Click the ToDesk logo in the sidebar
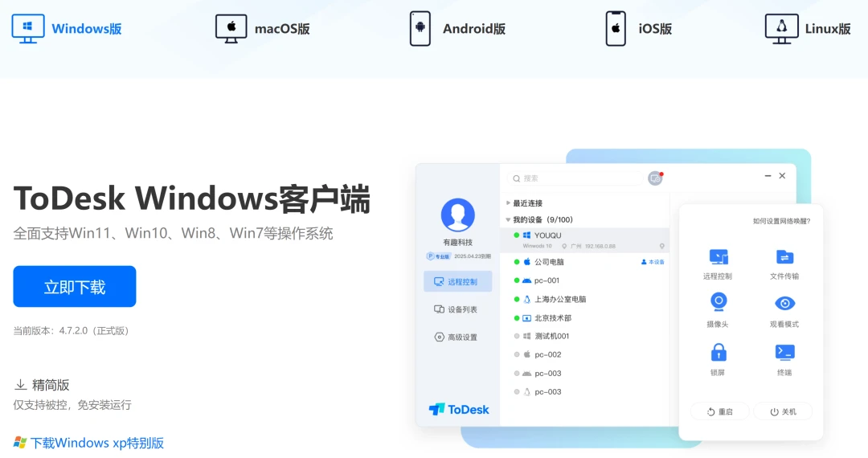Image resolution: width=868 pixels, height=458 pixels. [459, 409]
